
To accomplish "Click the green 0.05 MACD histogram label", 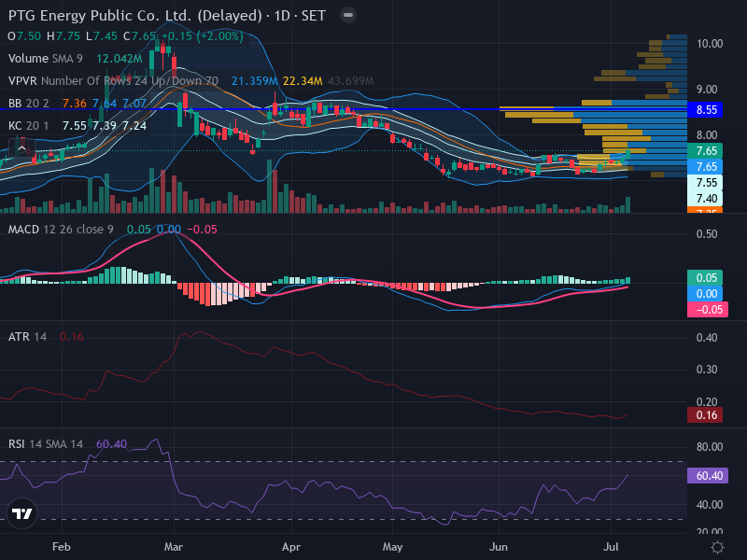I will click(705, 277).
